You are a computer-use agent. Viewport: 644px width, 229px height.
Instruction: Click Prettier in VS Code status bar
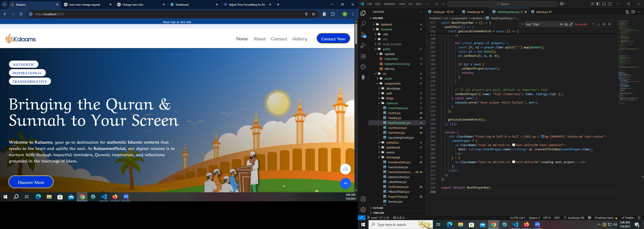[627, 218]
